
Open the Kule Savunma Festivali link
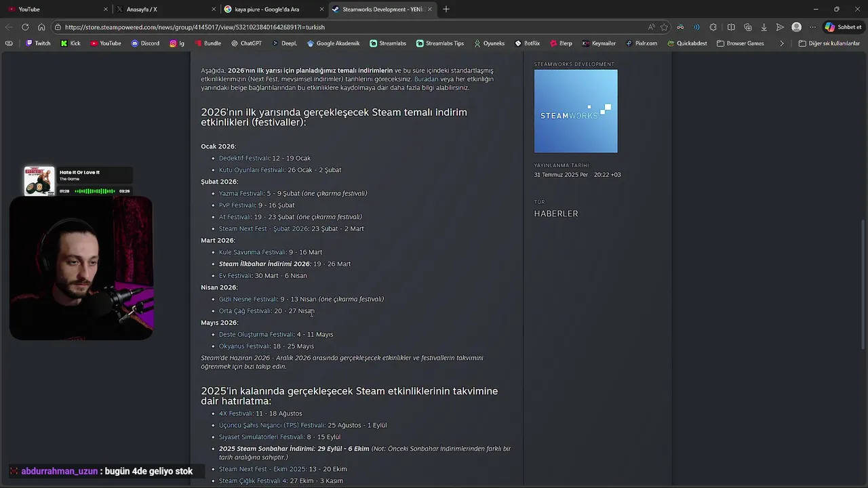pos(252,252)
